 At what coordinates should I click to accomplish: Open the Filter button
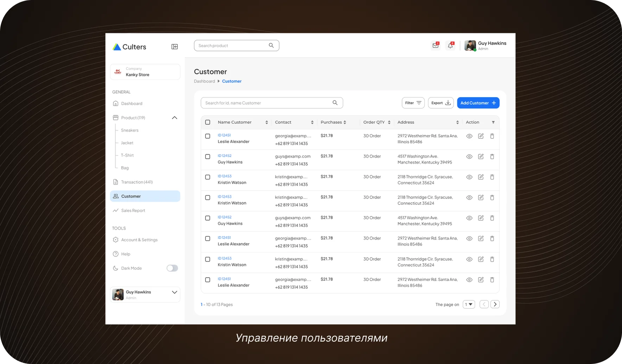tap(413, 103)
